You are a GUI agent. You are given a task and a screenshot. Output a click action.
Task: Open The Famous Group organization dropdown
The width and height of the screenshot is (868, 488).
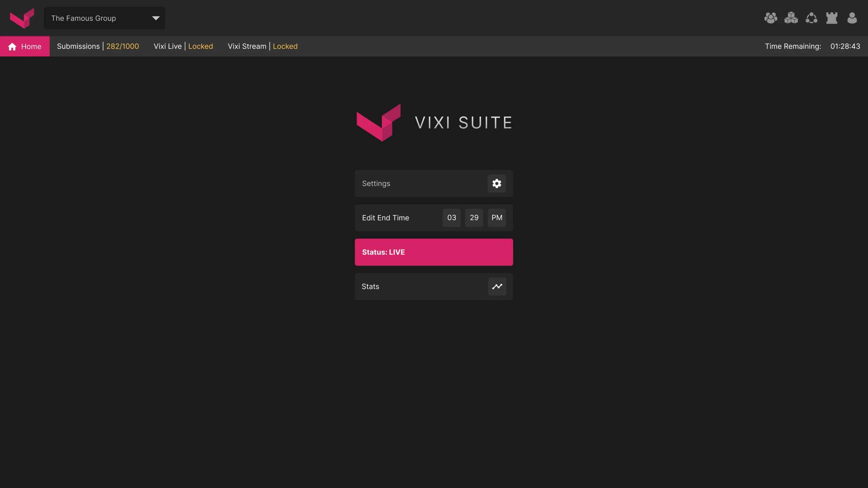[105, 18]
